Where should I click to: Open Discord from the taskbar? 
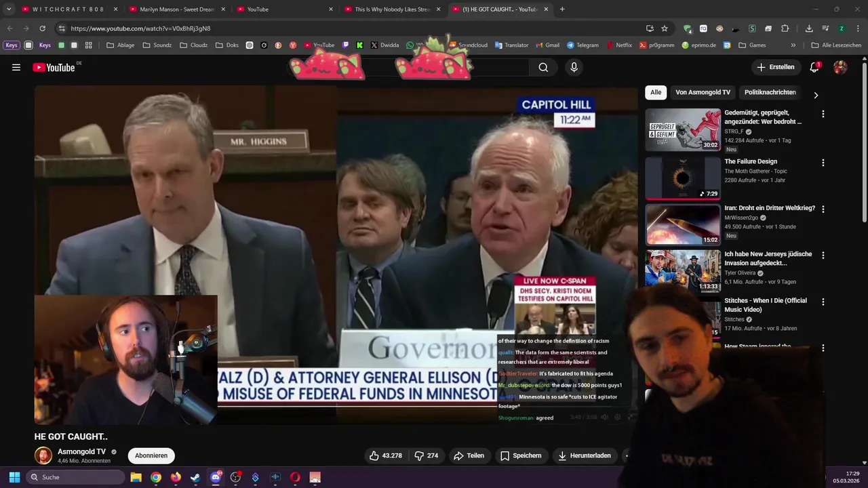coord(216,477)
